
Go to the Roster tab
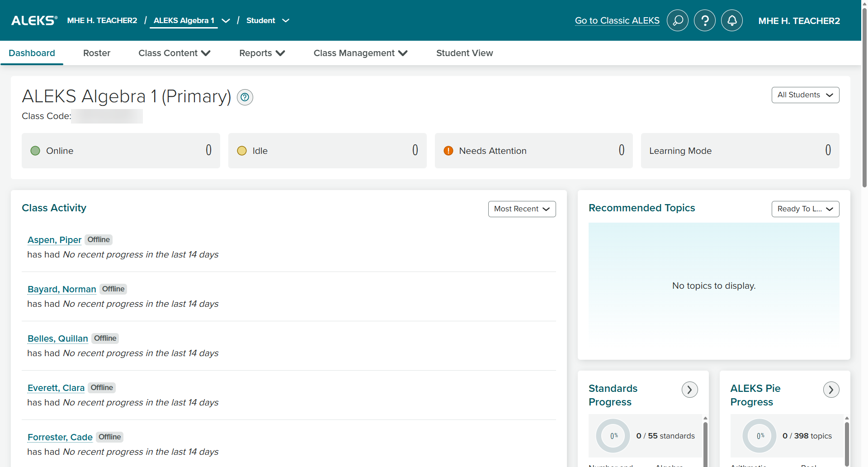(97, 53)
